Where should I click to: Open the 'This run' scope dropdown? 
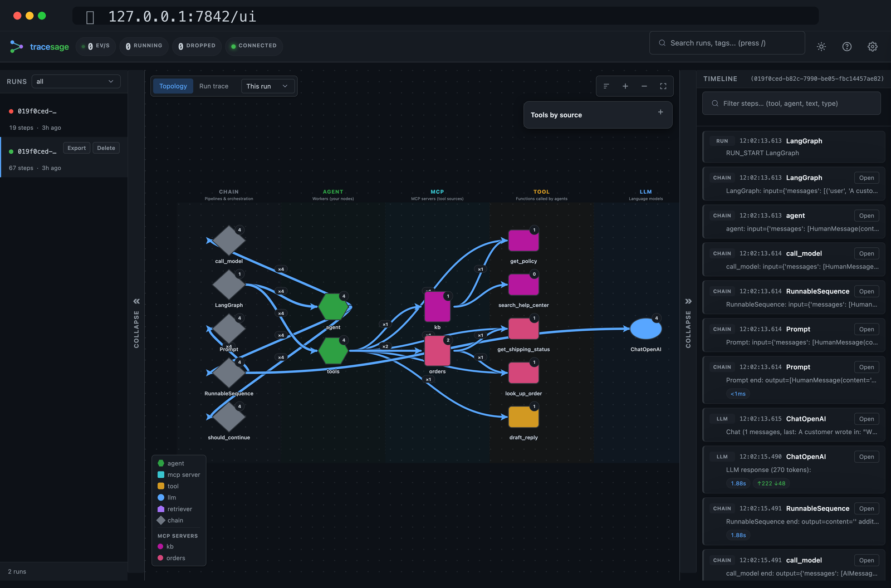[x=268, y=86]
